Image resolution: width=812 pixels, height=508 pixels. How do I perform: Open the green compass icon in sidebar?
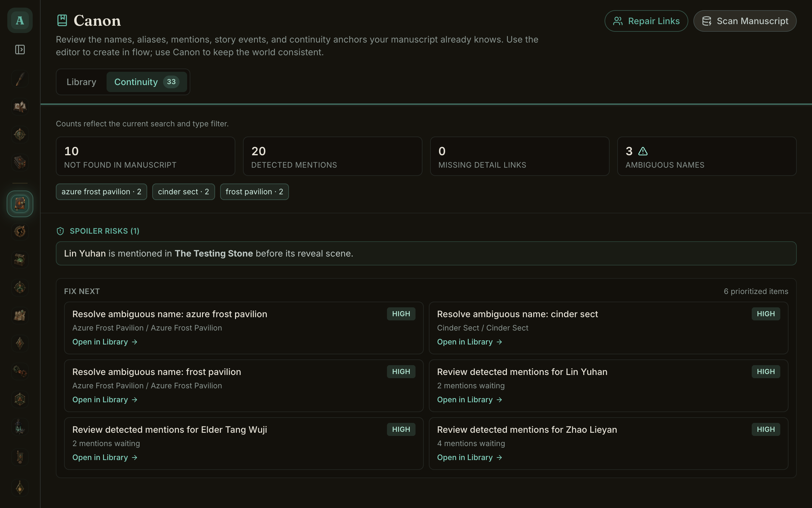(20, 134)
